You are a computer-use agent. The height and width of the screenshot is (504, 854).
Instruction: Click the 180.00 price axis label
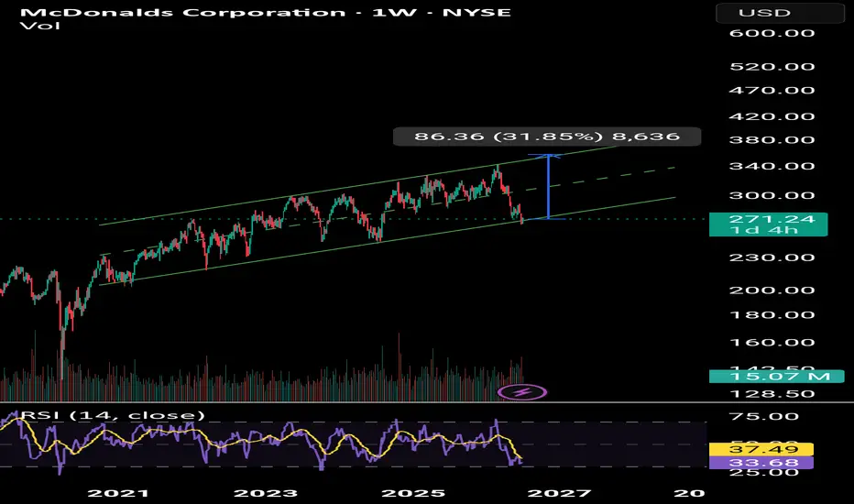click(772, 315)
